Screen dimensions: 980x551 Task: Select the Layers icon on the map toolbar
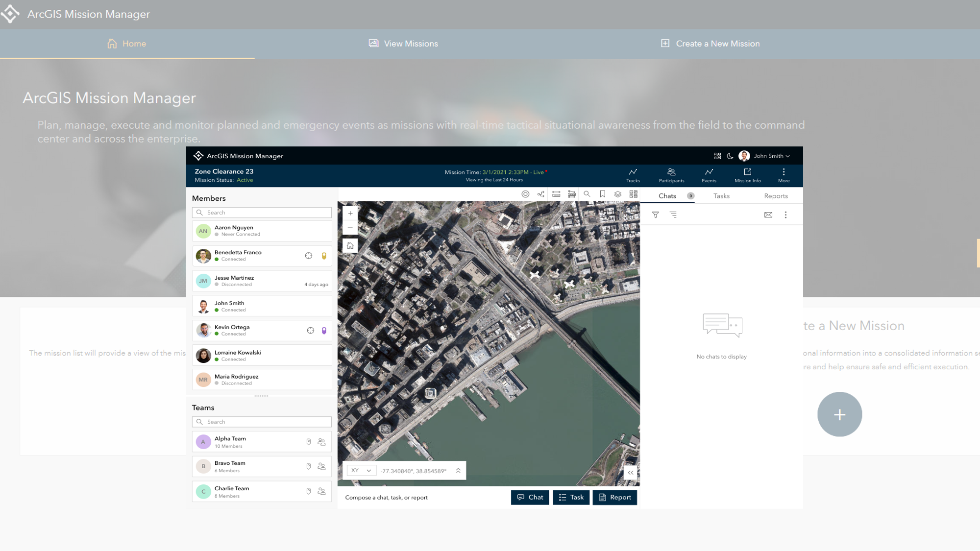click(x=617, y=194)
